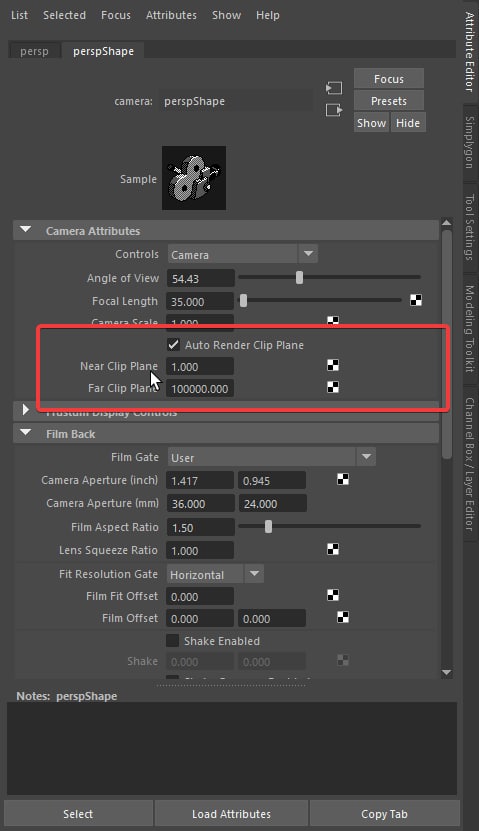The height and width of the screenshot is (831, 479).
Task: Open the Film Gate dropdown set to User
Action: [x=272, y=457]
